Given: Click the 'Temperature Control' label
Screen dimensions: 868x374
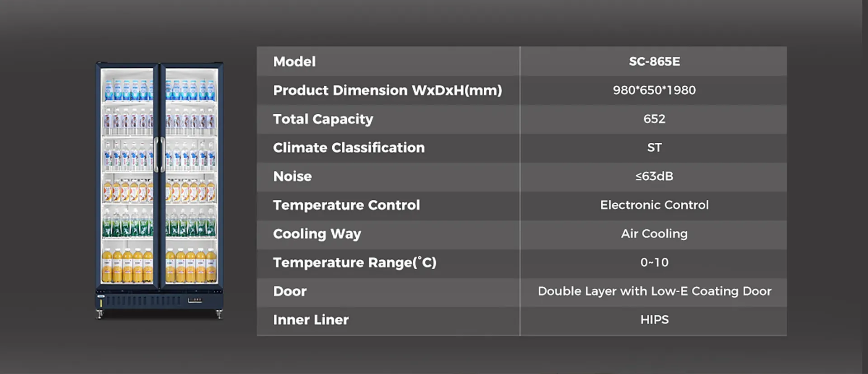Looking at the screenshot, I should [346, 205].
